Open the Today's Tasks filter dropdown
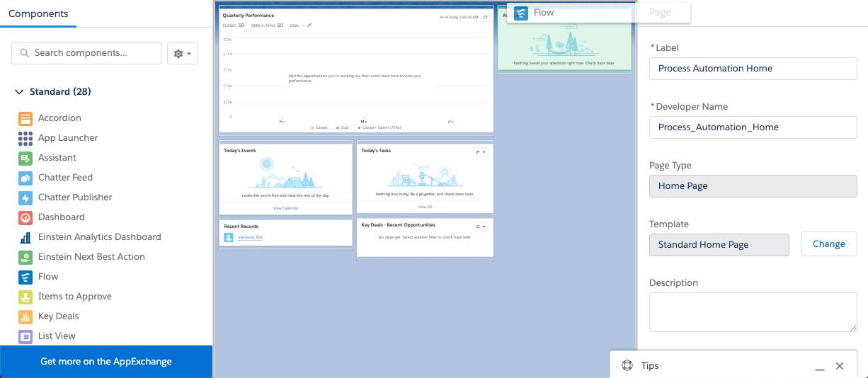868x378 pixels. (480, 152)
